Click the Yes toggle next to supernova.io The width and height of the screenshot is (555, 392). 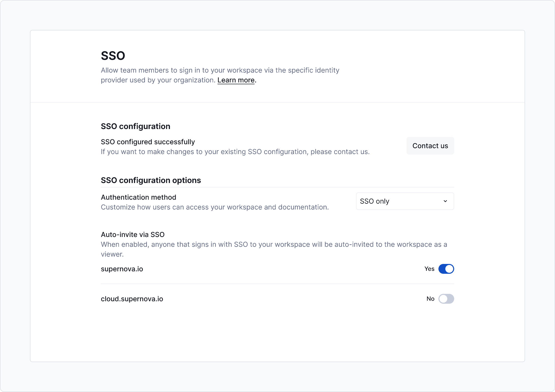pos(446,269)
